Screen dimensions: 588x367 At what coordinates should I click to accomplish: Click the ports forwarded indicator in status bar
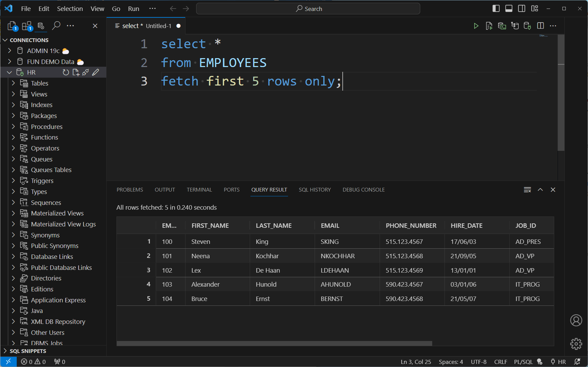pyautogui.click(x=60, y=362)
